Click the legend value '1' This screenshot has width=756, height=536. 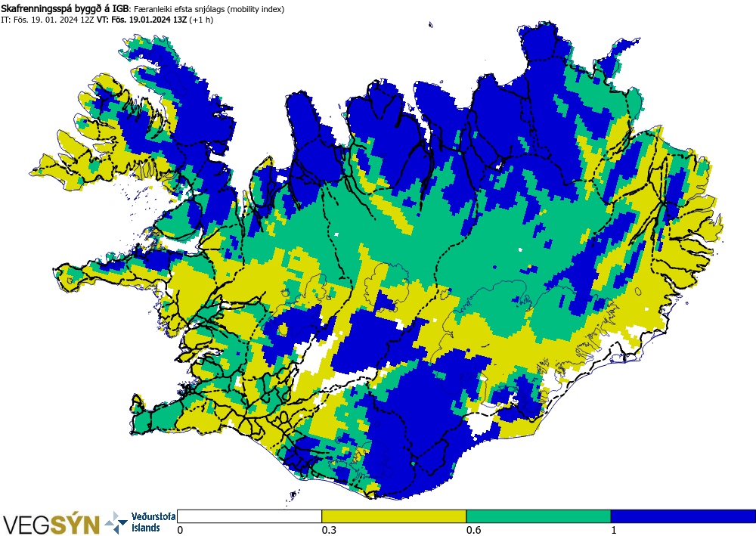(614, 530)
